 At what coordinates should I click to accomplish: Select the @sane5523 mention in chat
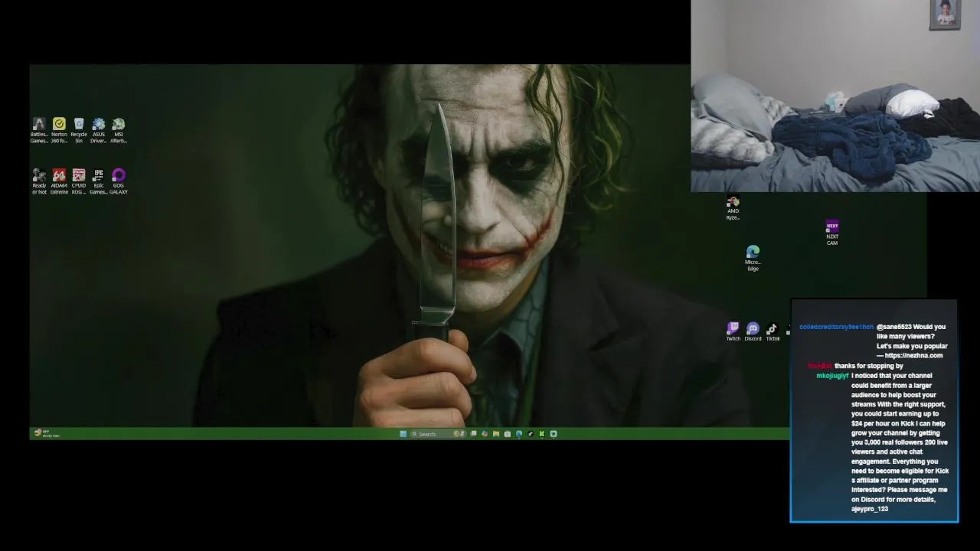tap(894, 327)
